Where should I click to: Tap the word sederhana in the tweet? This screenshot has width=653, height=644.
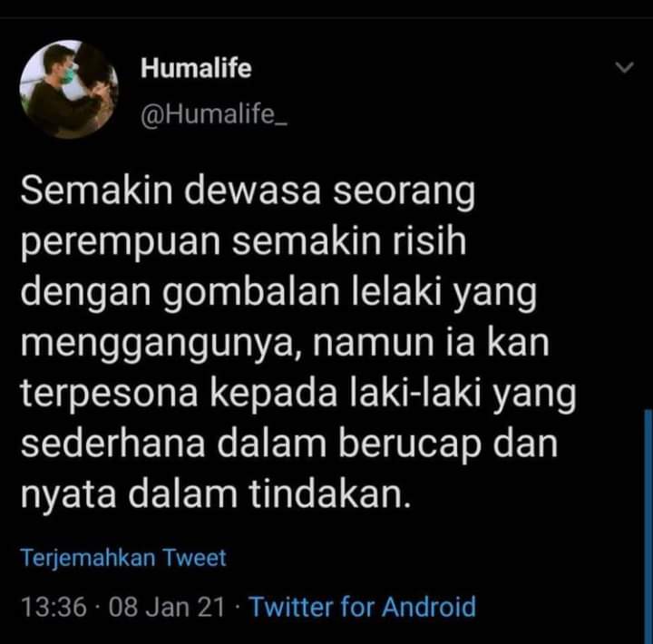click(112, 443)
